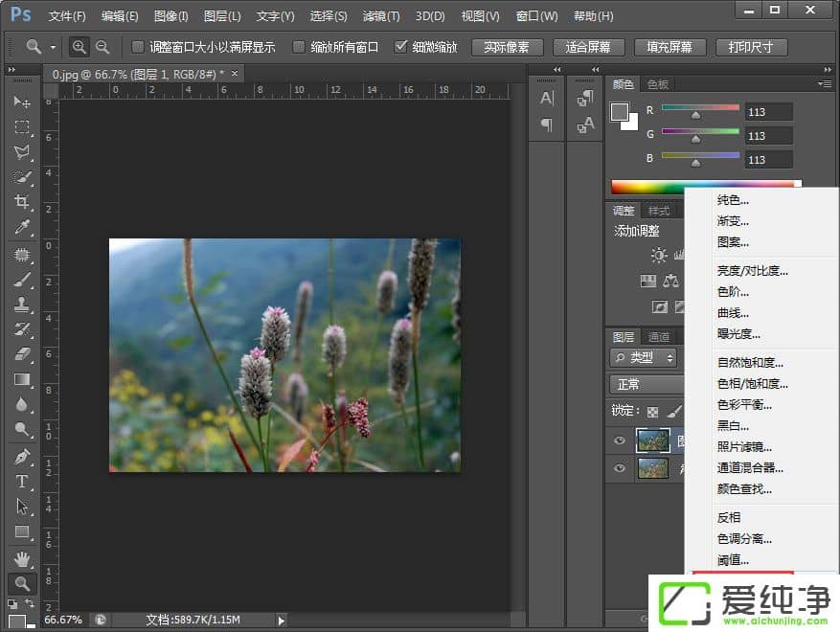The width and height of the screenshot is (840, 632).
Task: Switch to the 色板 tab
Action: (x=658, y=84)
